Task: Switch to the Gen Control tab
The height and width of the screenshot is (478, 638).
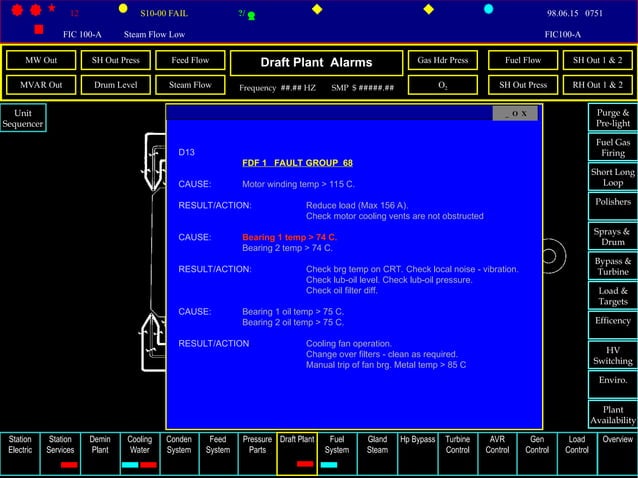Action: pyautogui.click(x=537, y=454)
